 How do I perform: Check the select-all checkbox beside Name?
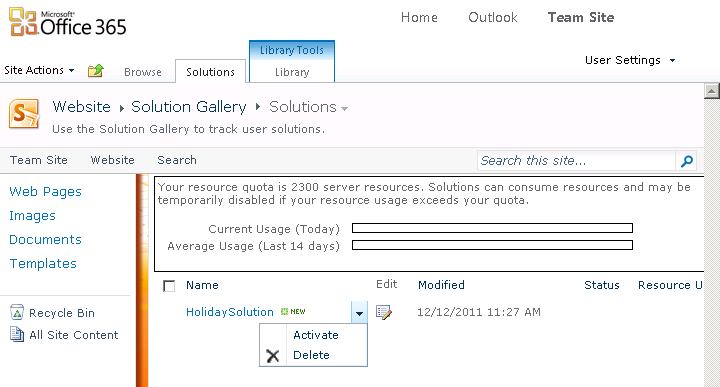[169, 286]
